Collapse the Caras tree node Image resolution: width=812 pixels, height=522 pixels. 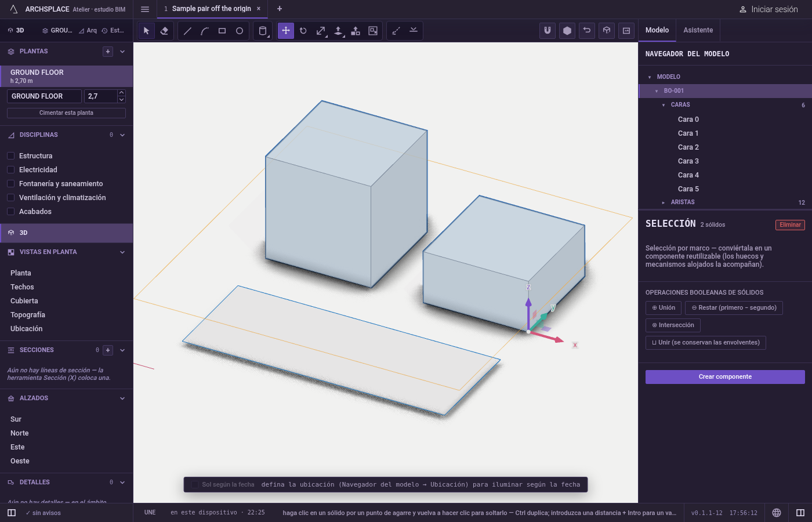664,105
